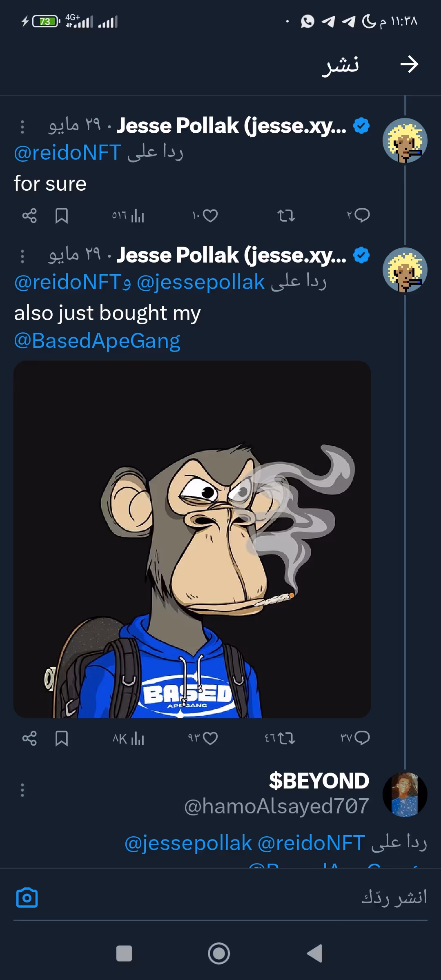Reply to the "for sure" tweet
Screen dimensions: 441x980
362,215
